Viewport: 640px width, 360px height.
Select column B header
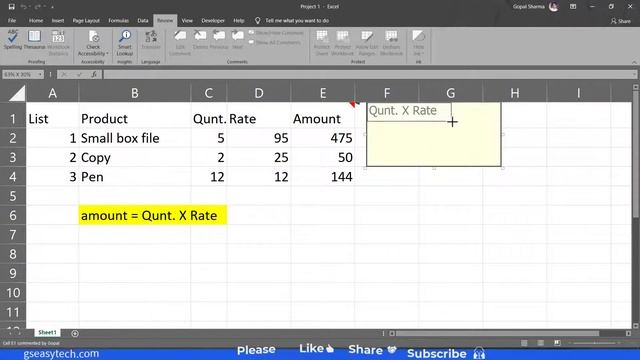[135, 93]
